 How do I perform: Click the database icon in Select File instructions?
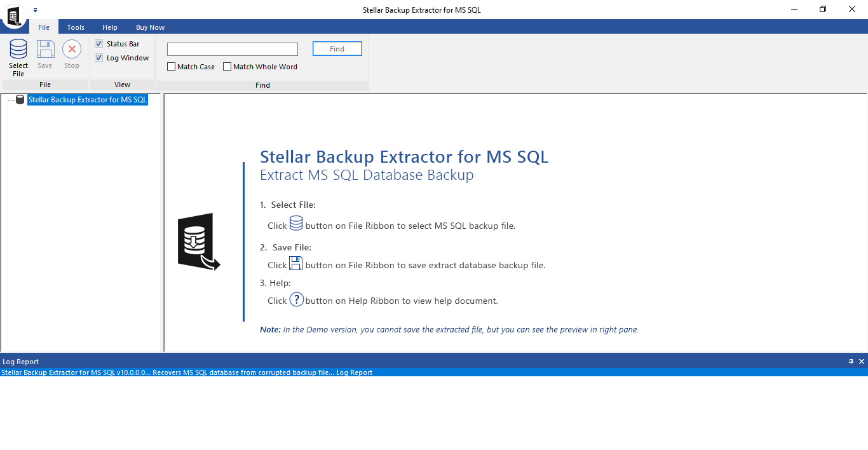[296, 223]
